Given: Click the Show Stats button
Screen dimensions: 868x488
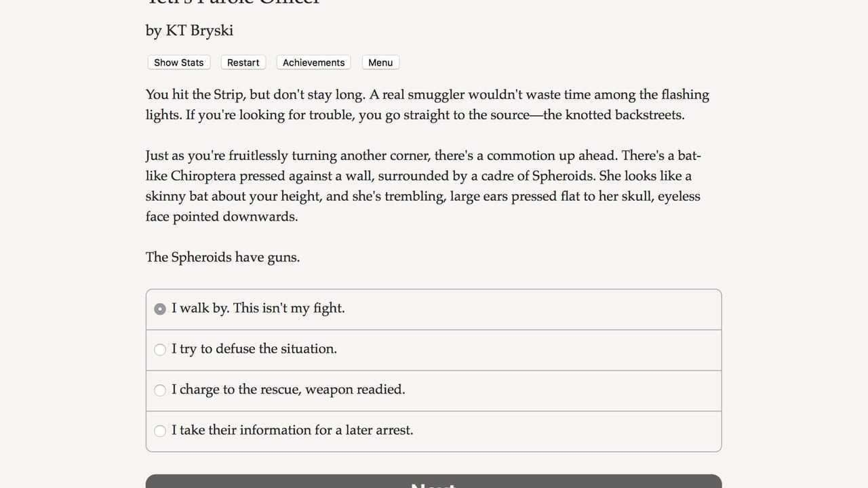Looking at the screenshot, I should pyautogui.click(x=178, y=62).
